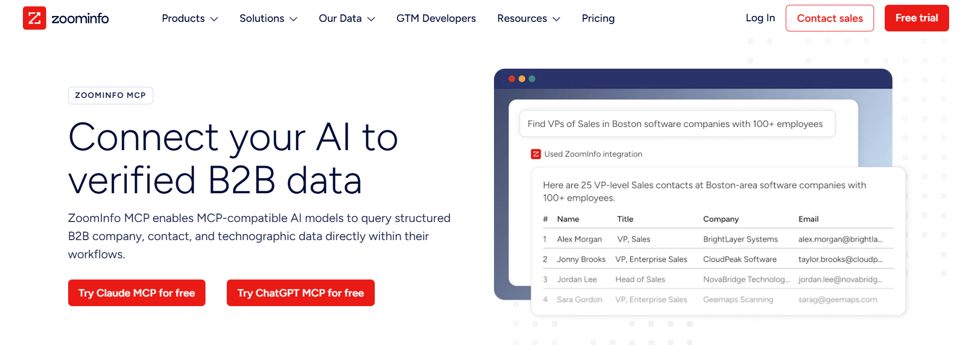Click the 'Connect your AI to verified B2B data' headline

[233, 158]
